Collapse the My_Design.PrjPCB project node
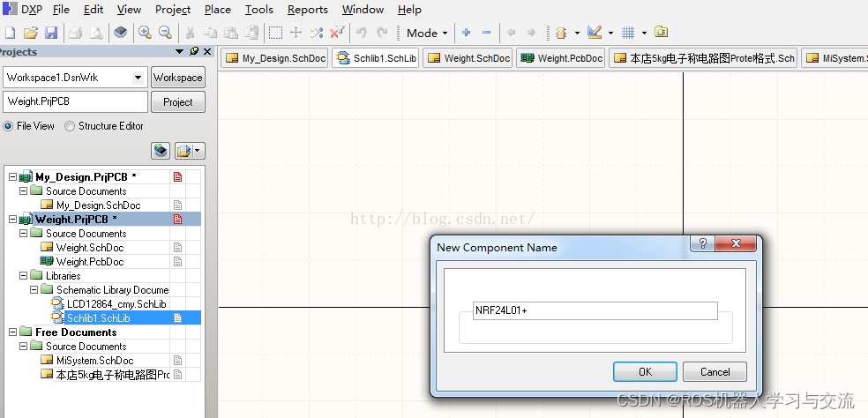The height and width of the screenshot is (418, 868). (12, 177)
